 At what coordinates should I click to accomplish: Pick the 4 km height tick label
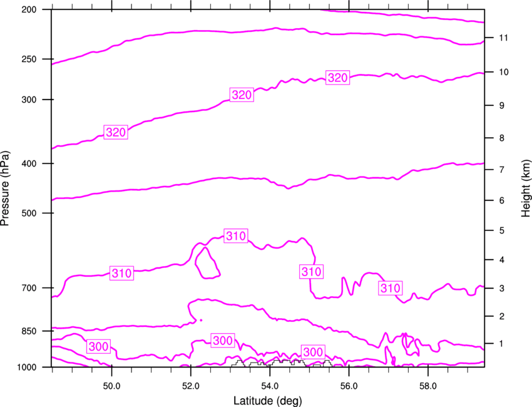coord(502,260)
